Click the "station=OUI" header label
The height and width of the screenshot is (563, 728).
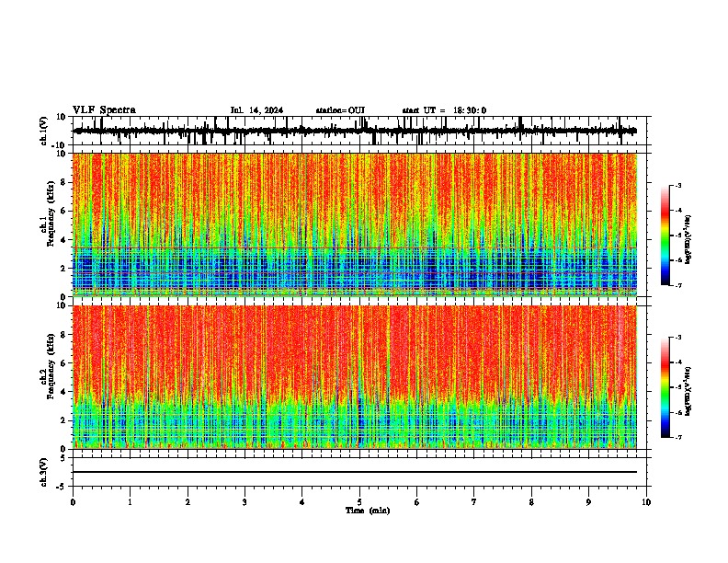[340, 110]
